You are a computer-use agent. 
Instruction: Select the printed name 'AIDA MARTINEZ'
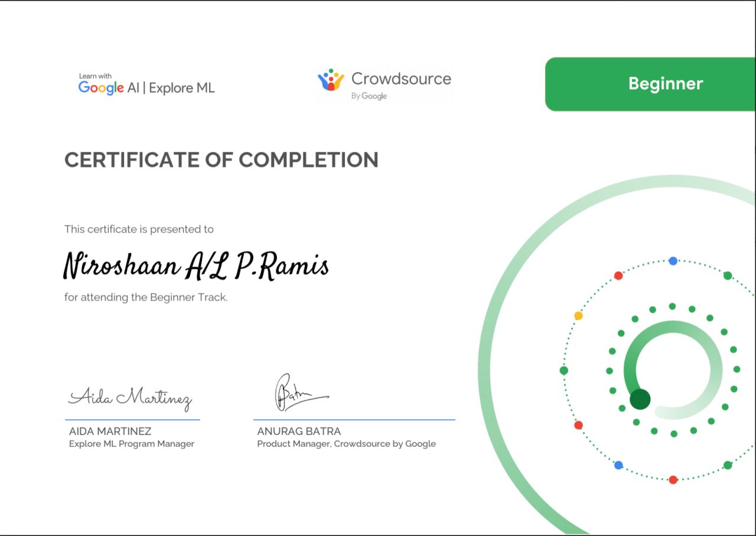pyautogui.click(x=110, y=431)
